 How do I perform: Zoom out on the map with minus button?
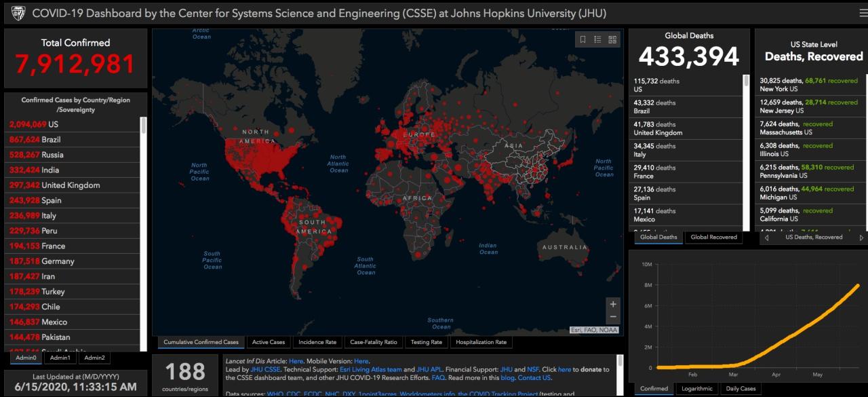point(613,317)
